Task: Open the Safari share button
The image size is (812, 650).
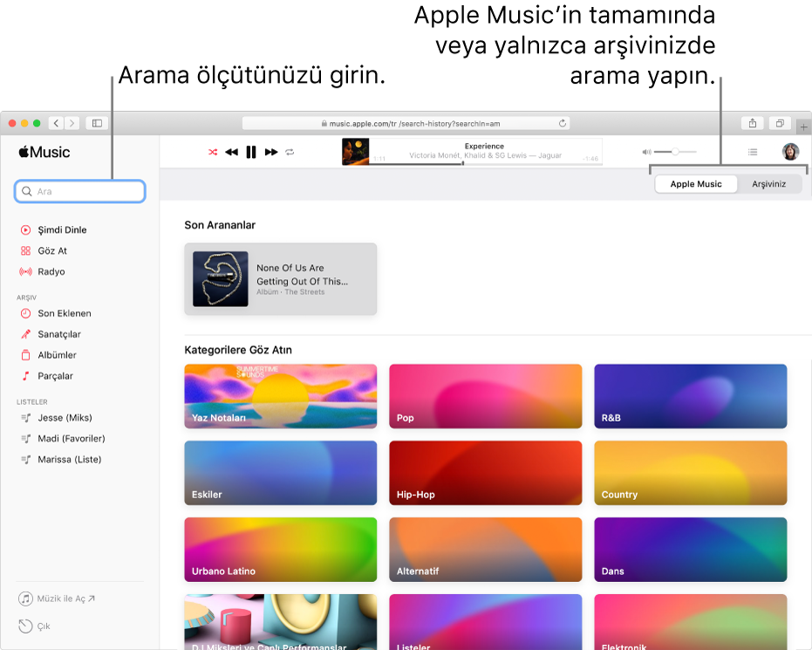Action: click(x=753, y=123)
